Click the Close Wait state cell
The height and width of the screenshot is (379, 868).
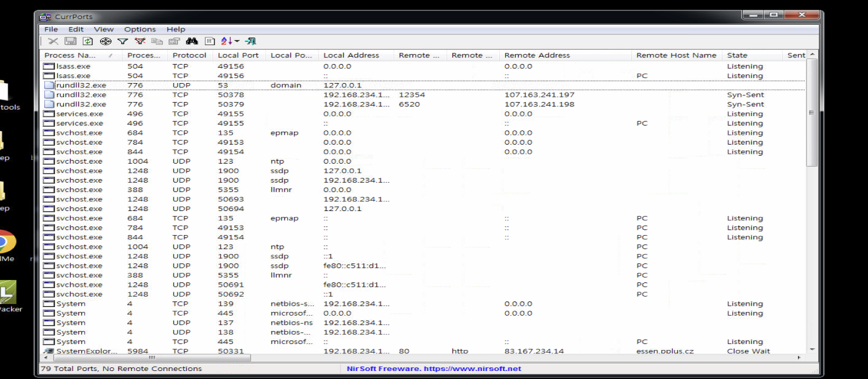pyautogui.click(x=748, y=351)
